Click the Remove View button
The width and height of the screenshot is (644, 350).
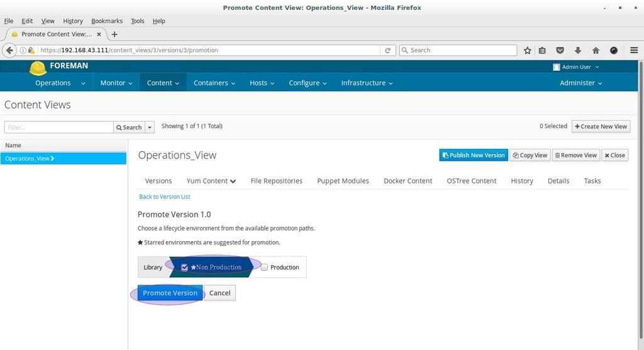[576, 155]
